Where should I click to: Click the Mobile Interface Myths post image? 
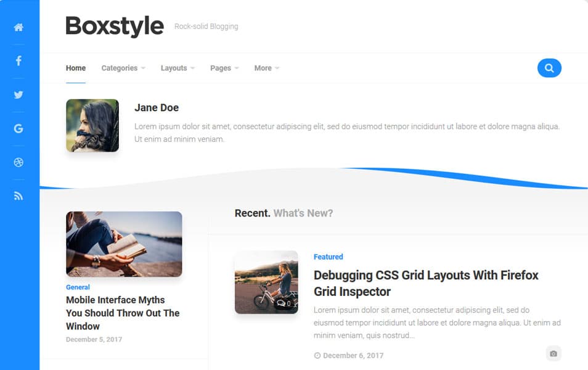[x=123, y=244]
